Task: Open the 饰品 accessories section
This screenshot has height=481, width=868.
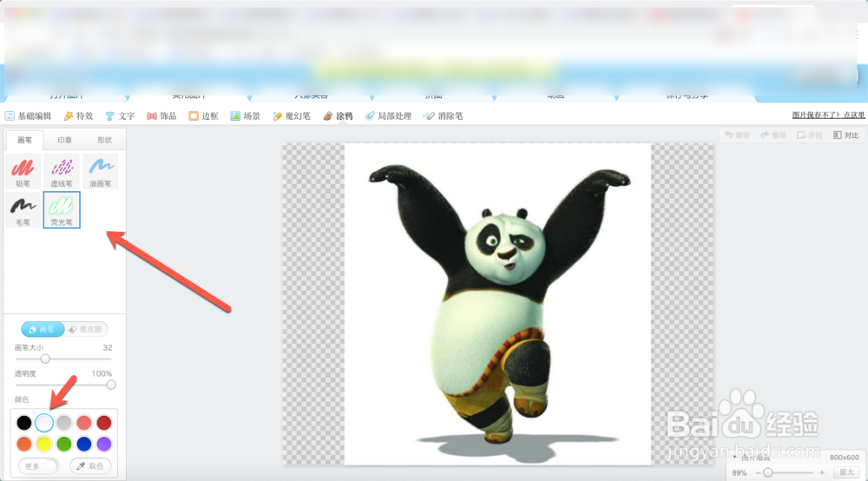Action: click(x=161, y=115)
